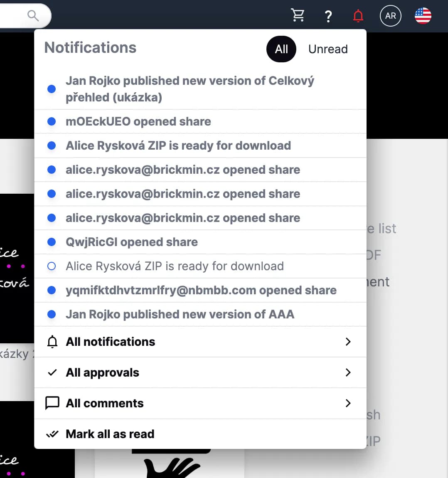
Task: Open the shopping cart icon
Action: click(298, 16)
